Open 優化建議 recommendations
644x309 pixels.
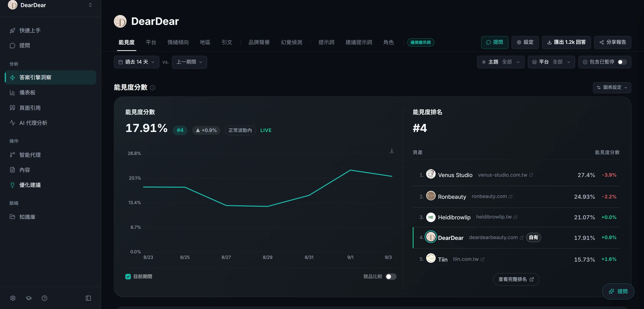click(50, 185)
